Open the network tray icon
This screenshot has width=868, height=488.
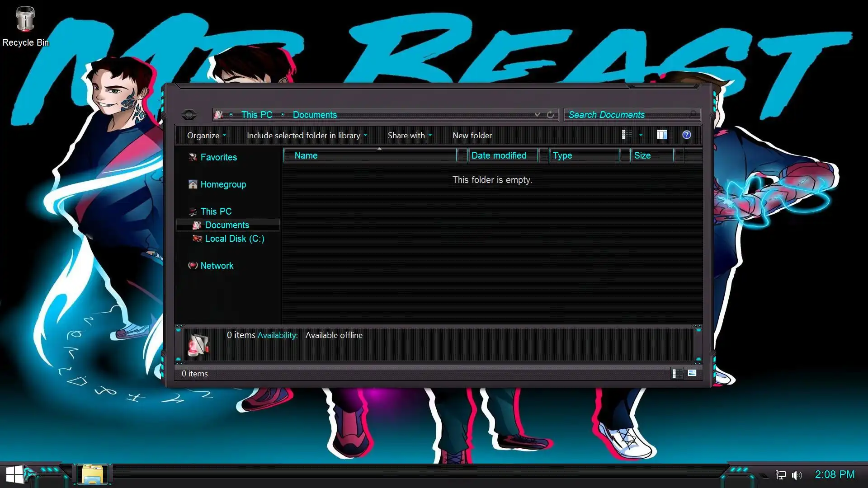coord(781,475)
